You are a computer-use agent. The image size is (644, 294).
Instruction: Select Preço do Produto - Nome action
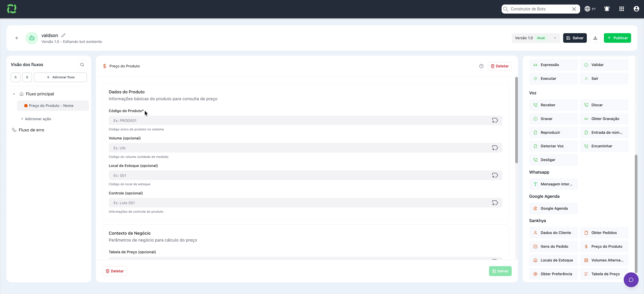pyautogui.click(x=53, y=106)
